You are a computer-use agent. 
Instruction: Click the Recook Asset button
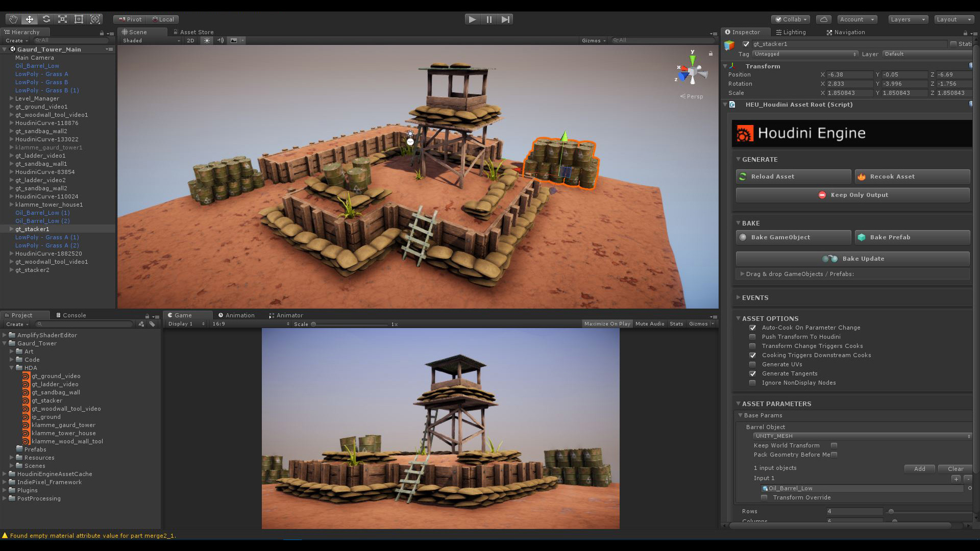(912, 177)
